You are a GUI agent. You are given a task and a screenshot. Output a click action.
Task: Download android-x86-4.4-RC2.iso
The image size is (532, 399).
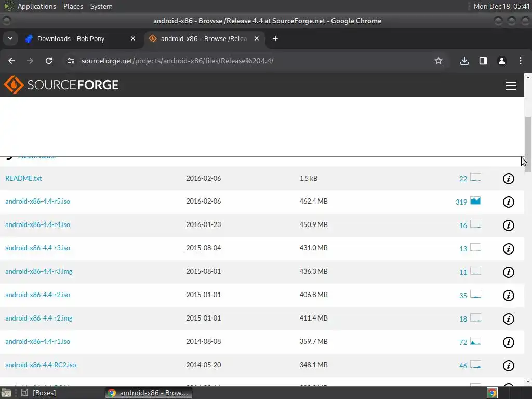[41, 365]
